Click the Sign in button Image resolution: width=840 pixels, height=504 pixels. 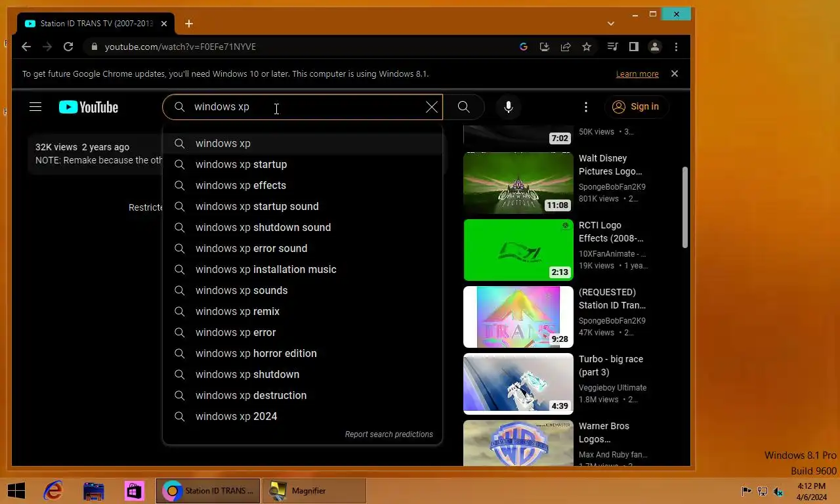point(636,107)
